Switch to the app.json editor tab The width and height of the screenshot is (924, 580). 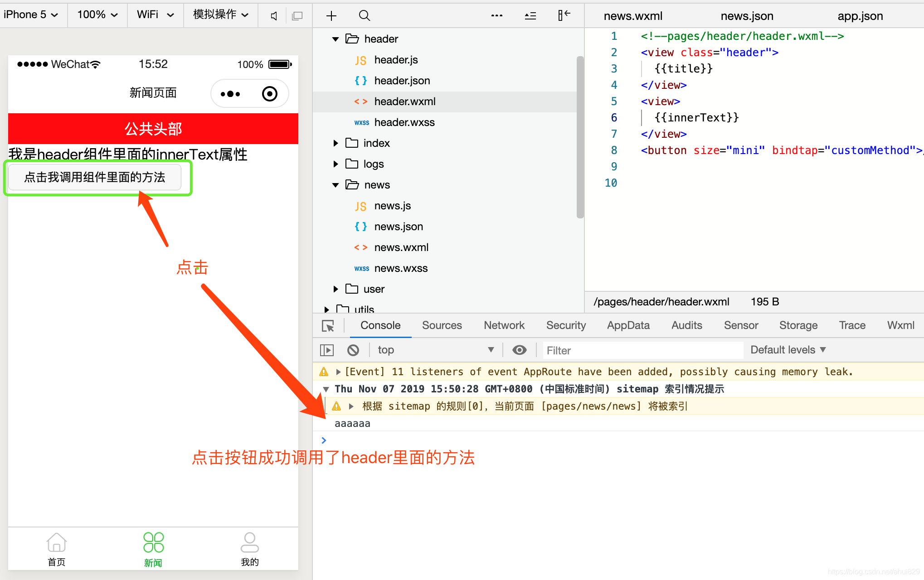(x=860, y=15)
